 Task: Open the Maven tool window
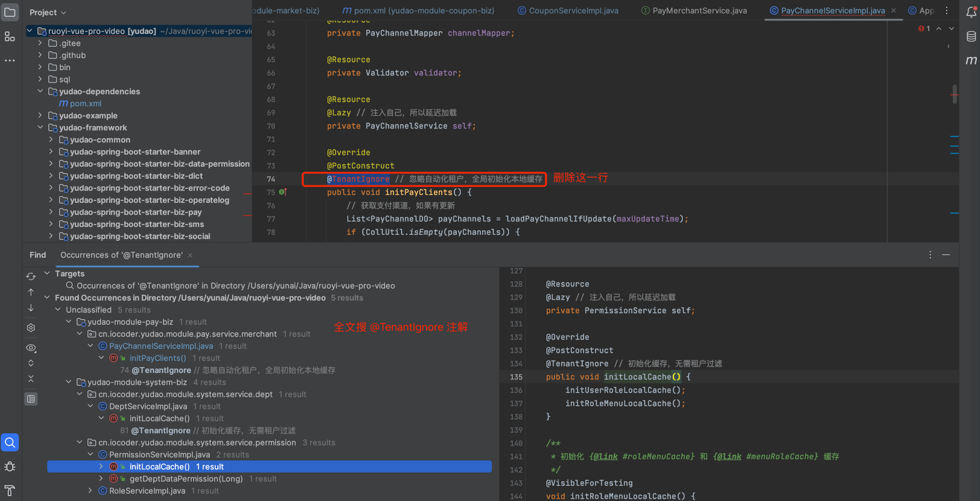971,60
